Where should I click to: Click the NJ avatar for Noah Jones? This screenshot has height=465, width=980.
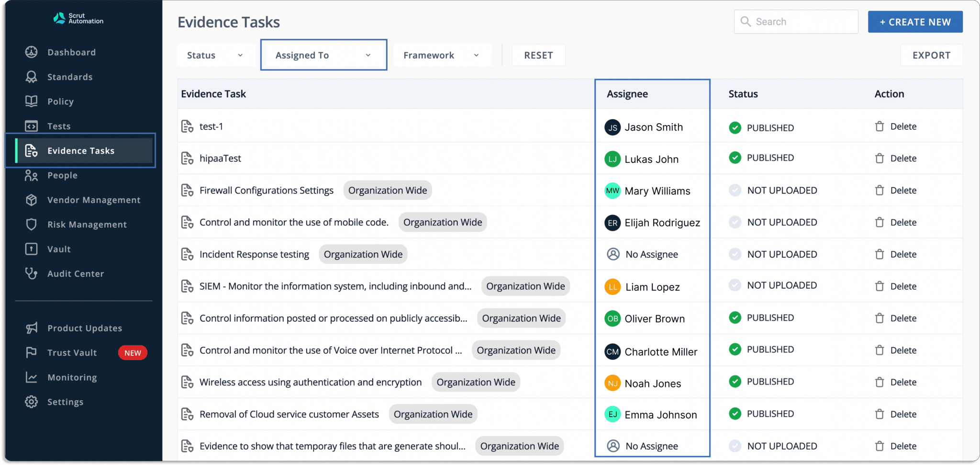click(612, 383)
